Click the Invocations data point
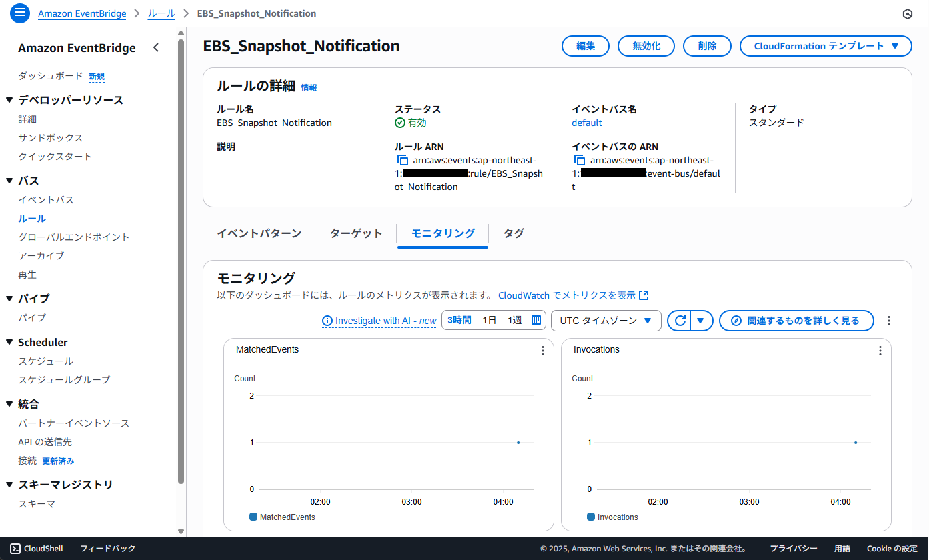The width and height of the screenshot is (929, 560). [x=856, y=442]
